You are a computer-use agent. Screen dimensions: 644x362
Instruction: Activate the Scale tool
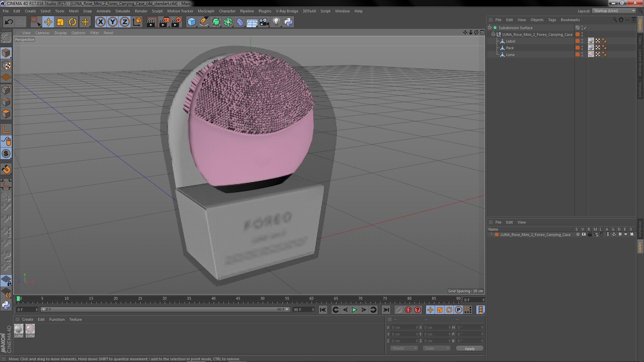point(60,22)
